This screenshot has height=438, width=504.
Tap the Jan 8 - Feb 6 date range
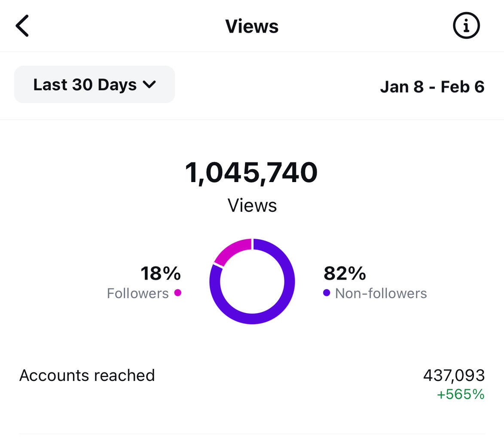point(432,87)
